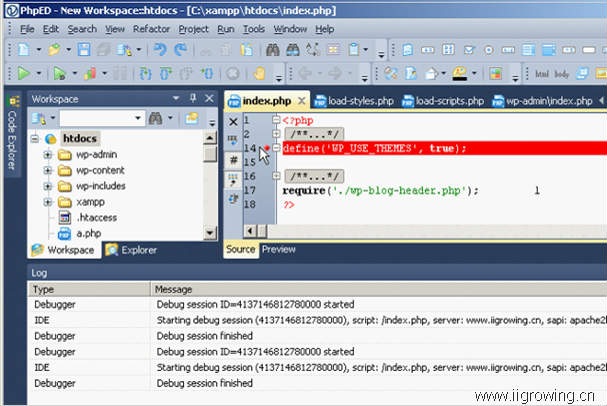Open the Workspace filter combo box
The height and width of the screenshot is (406, 607).
[x=102, y=118]
